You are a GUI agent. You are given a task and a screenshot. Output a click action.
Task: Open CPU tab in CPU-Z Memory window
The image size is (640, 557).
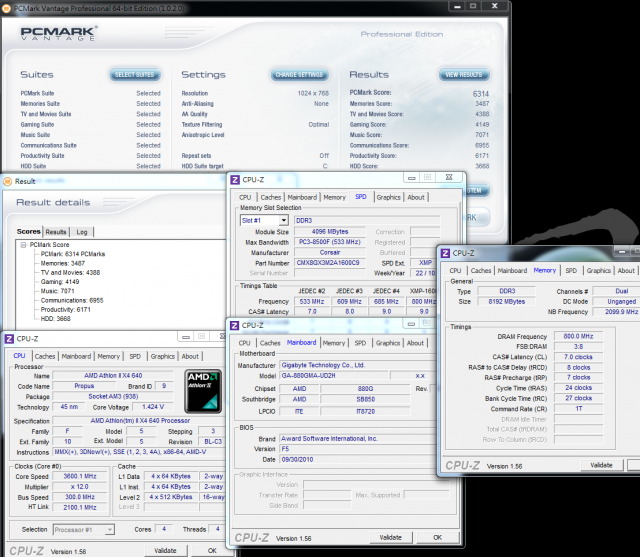point(455,271)
